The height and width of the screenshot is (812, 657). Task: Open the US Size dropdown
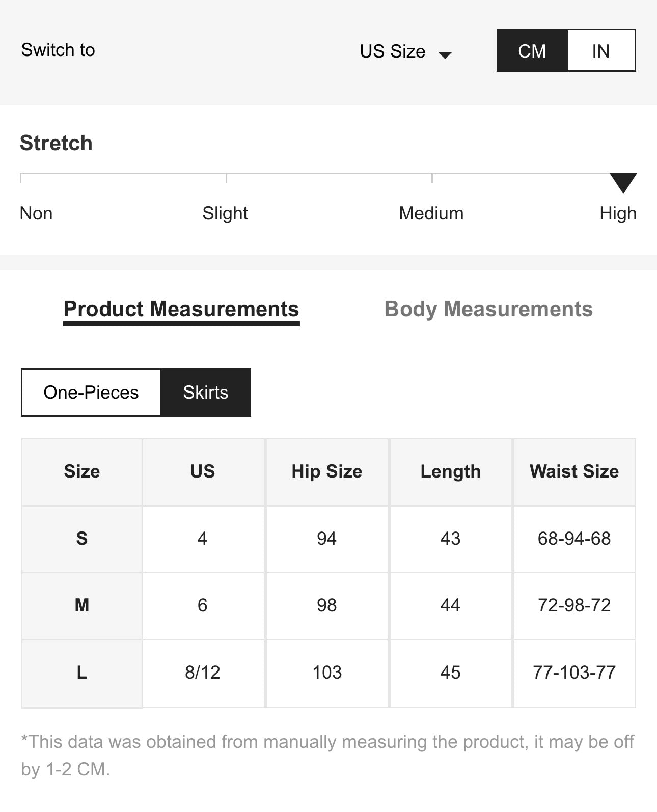click(393, 51)
